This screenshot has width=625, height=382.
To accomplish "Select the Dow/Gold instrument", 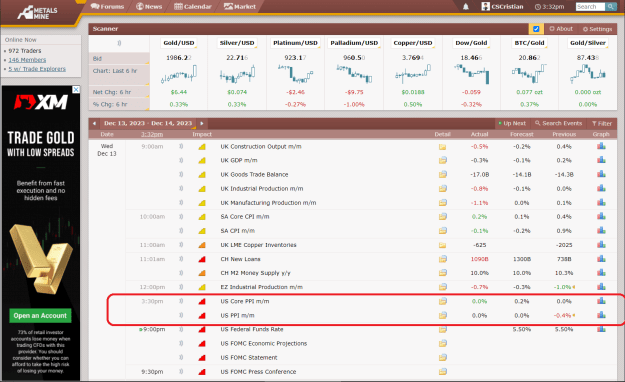I will point(471,43).
